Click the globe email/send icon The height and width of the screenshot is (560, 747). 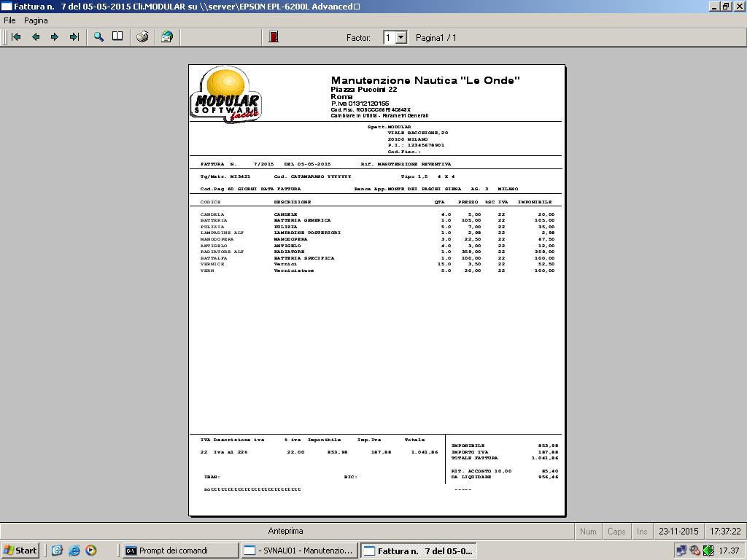point(167,36)
